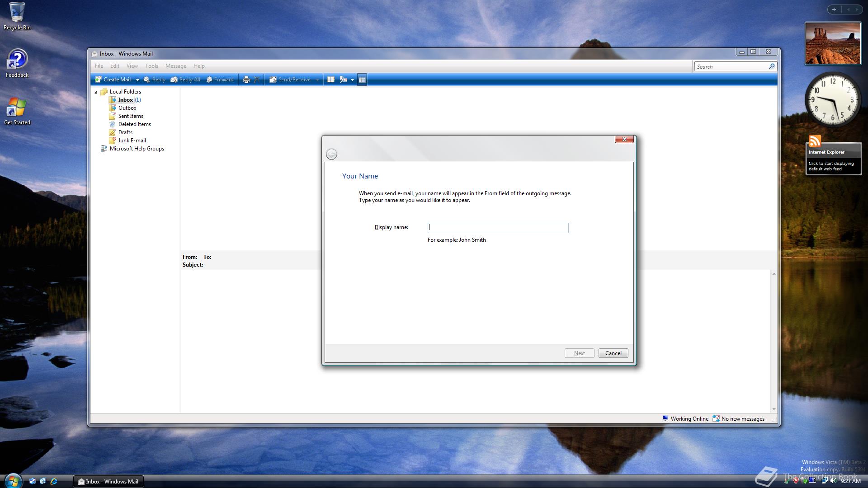Open the Recycle Bin desktop icon
Screen dimensions: 868x488
click(17, 16)
